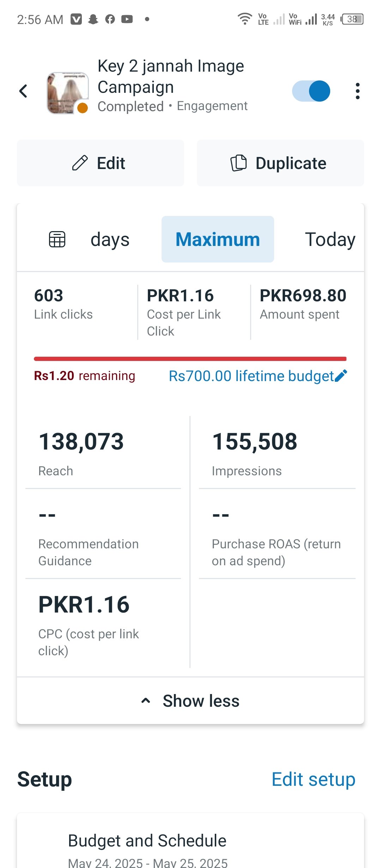Tap the YouTube notification icon in status bar

(x=127, y=19)
